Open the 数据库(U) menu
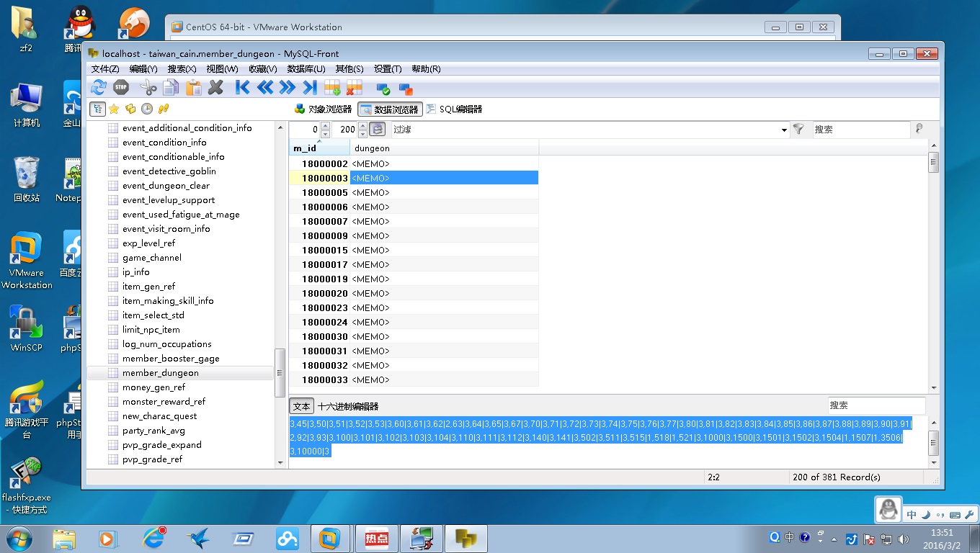This screenshot has height=553, width=980. point(306,69)
